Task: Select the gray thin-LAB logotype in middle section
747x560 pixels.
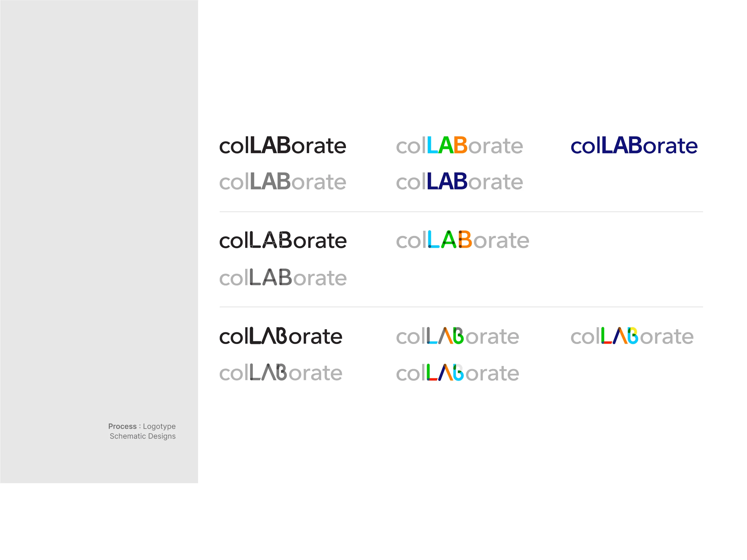Action: click(x=283, y=278)
